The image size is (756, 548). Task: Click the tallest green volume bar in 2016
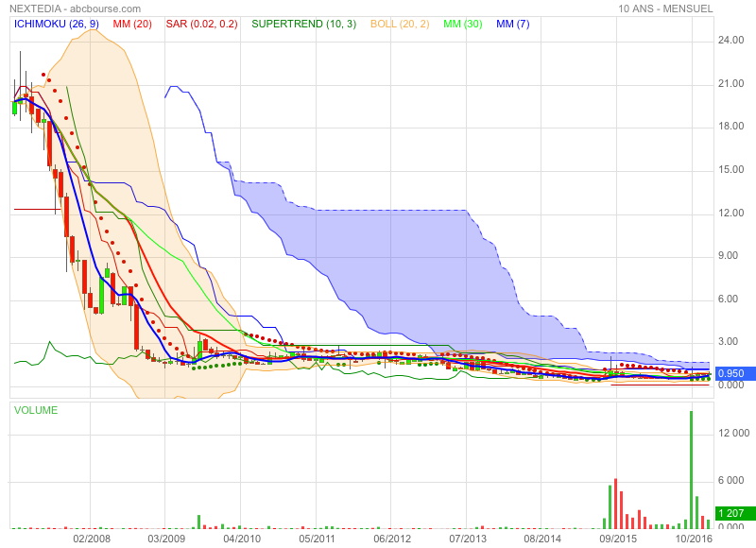point(691,470)
